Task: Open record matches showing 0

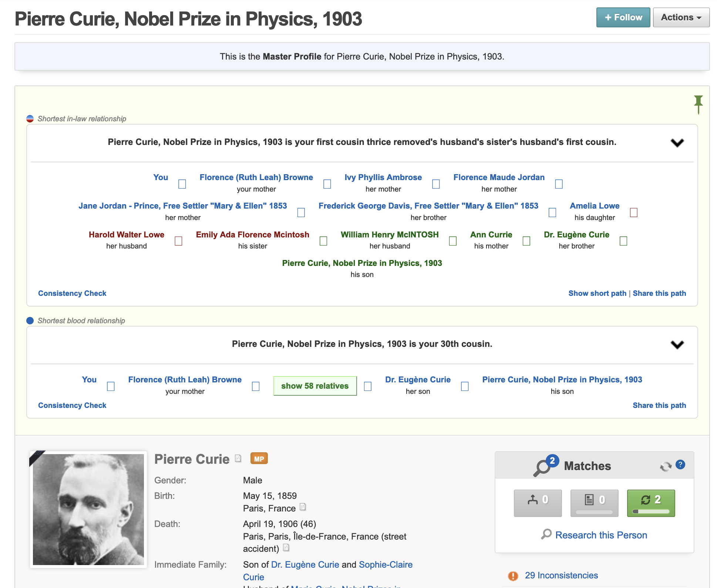Action: coord(594,503)
